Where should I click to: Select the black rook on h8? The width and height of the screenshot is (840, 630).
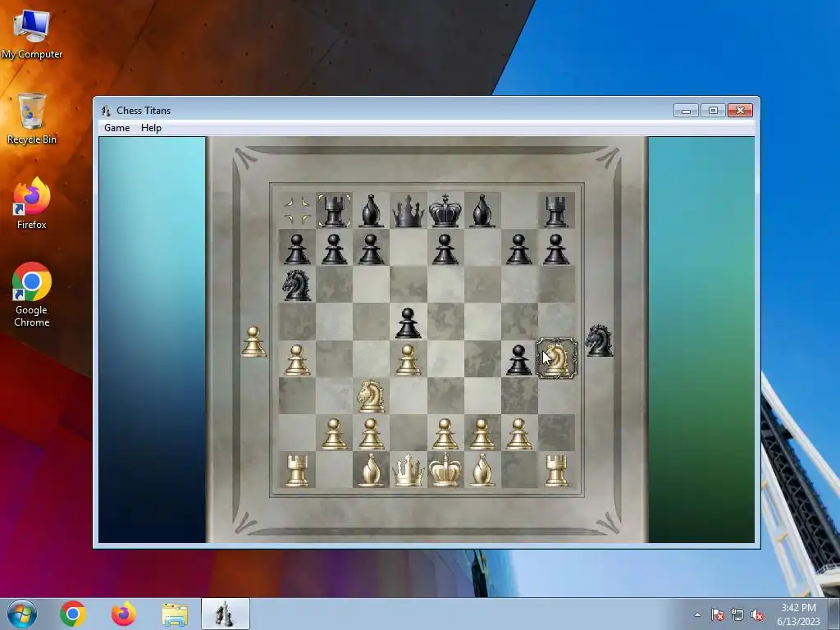556,211
